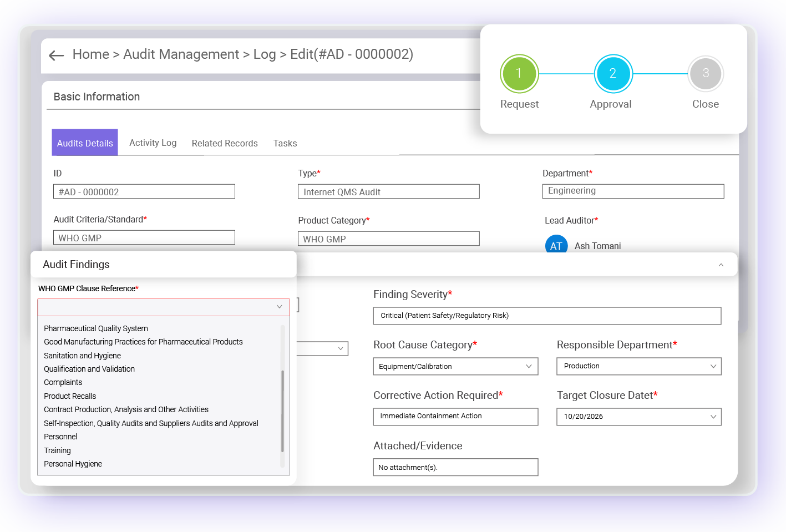786x532 pixels.
Task: Select Personal Hygiene option
Action: pyautogui.click(x=73, y=464)
